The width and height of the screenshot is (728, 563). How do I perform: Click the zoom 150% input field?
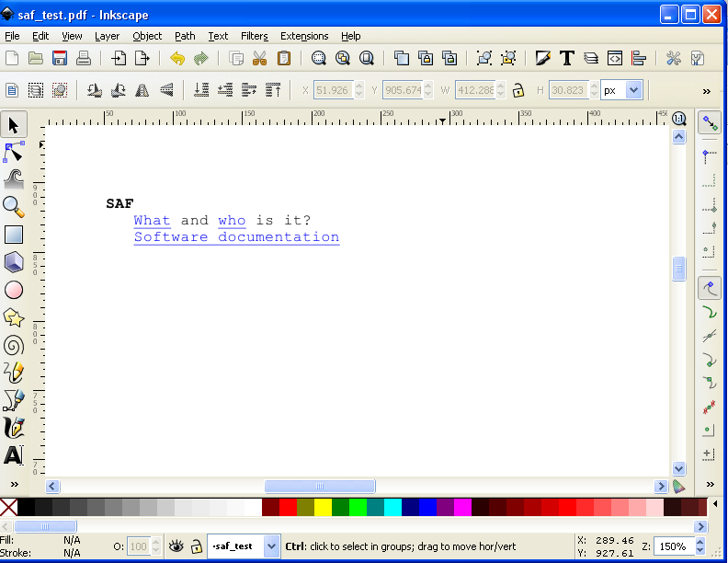point(674,546)
